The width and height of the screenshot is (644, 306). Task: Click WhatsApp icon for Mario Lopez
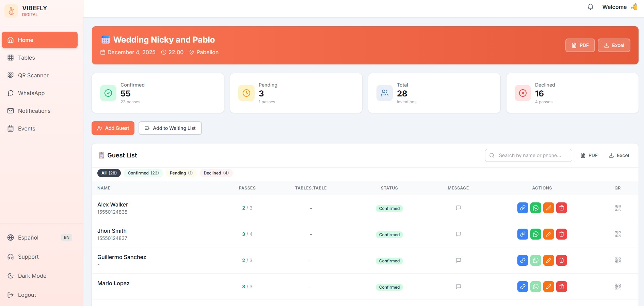point(536,287)
